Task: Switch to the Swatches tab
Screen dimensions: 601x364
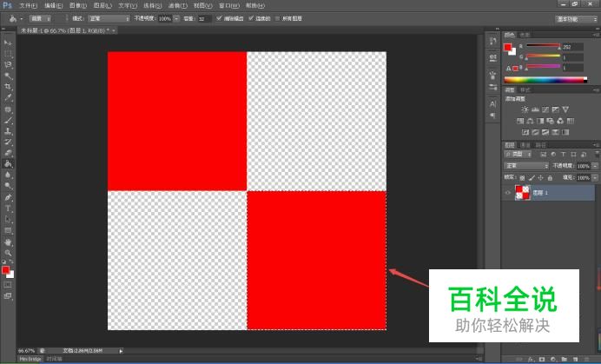Action: 525,35
